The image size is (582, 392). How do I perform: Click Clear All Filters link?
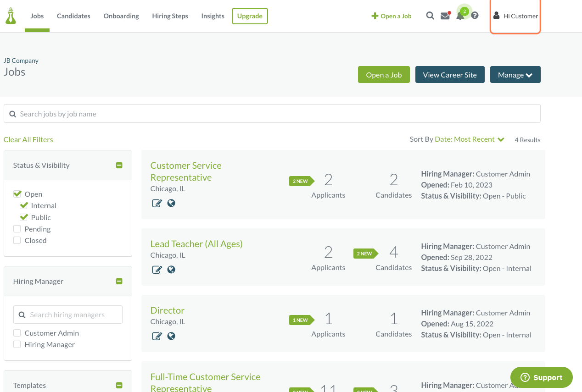click(28, 139)
